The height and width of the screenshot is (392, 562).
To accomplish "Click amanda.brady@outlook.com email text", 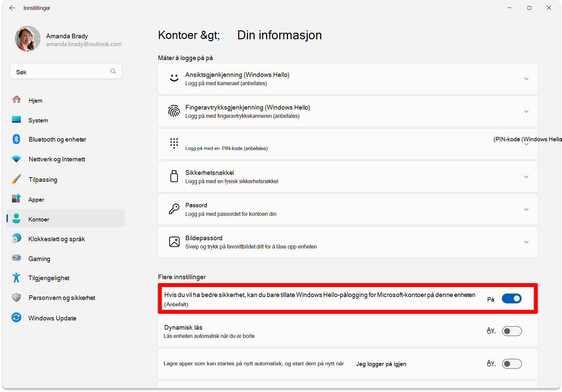I will [84, 44].
